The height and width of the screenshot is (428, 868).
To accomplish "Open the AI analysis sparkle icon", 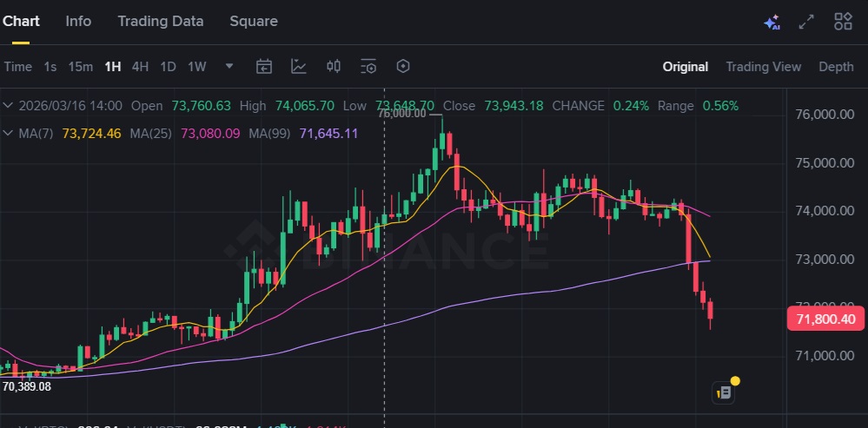I will (x=772, y=23).
